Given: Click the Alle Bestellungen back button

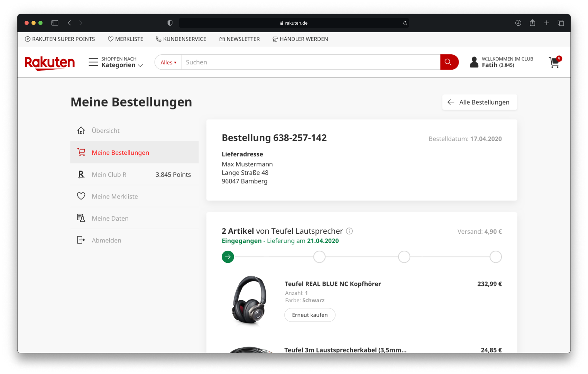Looking at the screenshot, I should tap(479, 102).
